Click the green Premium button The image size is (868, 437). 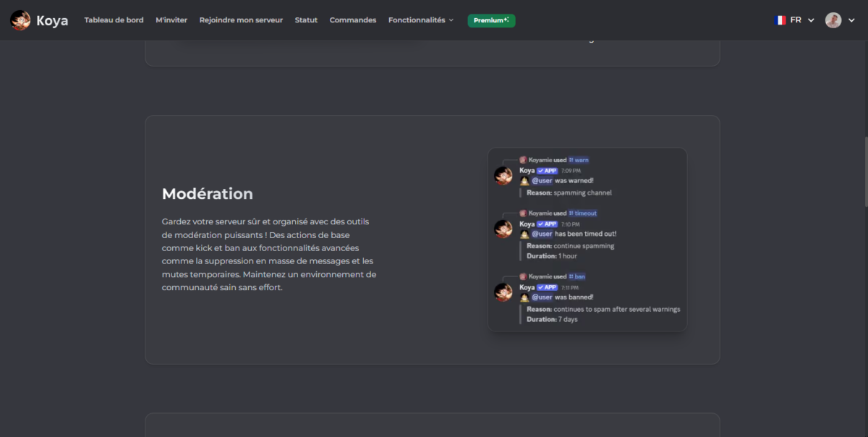click(x=491, y=20)
